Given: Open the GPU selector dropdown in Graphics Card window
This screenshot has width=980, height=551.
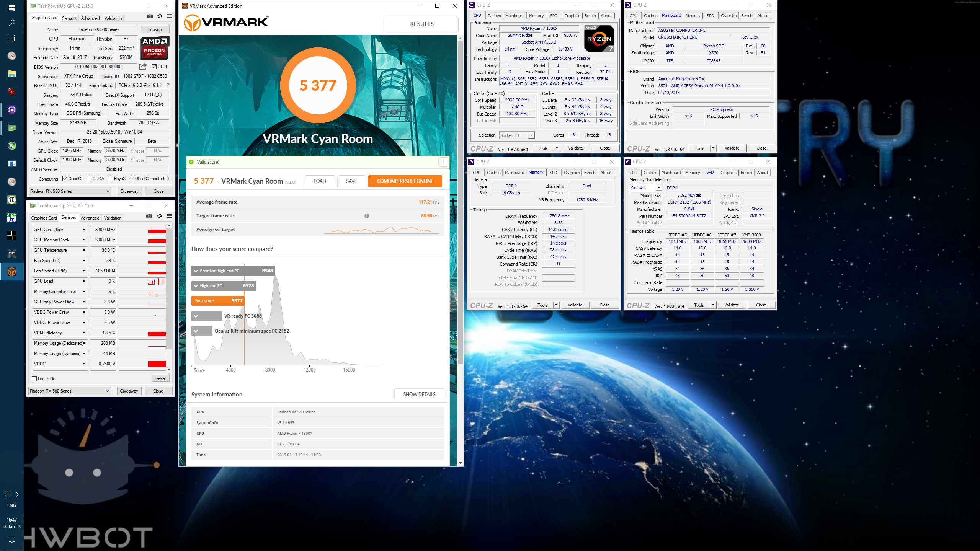Looking at the screenshot, I should point(70,191).
